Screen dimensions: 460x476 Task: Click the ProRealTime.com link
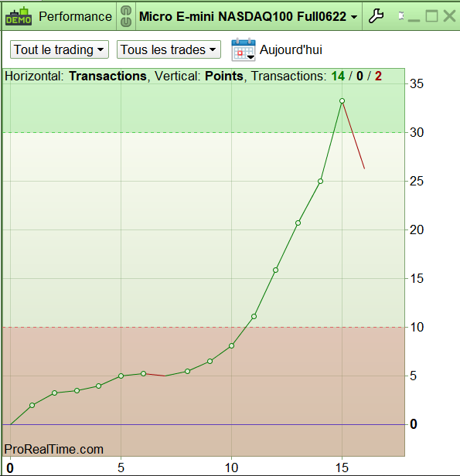(54, 449)
